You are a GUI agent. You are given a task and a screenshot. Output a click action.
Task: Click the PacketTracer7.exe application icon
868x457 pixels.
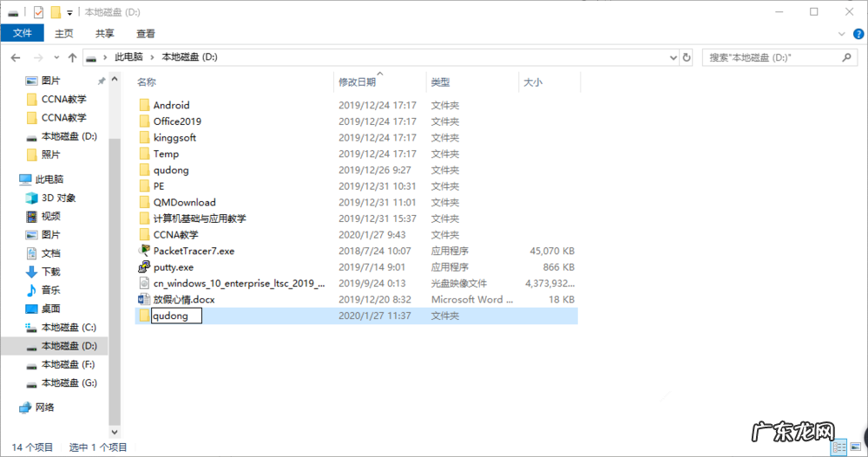(144, 251)
